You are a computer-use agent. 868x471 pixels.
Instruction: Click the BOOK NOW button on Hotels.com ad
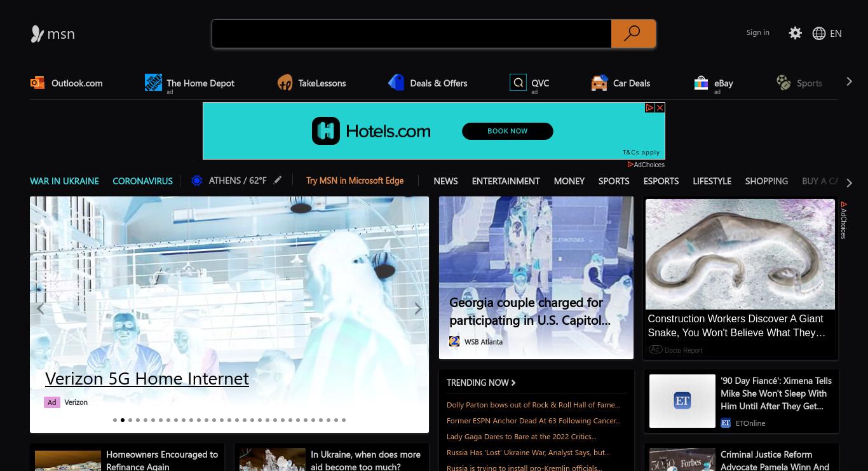tap(508, 131)
